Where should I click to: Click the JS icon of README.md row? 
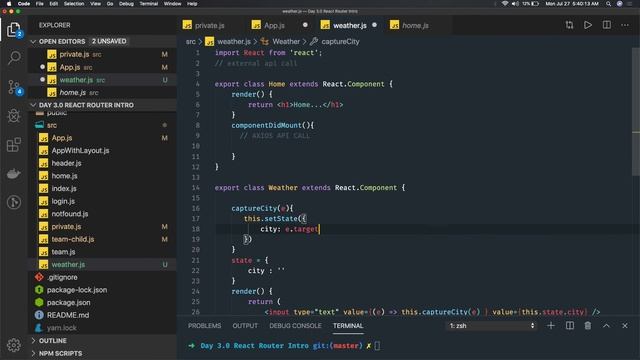39,315
